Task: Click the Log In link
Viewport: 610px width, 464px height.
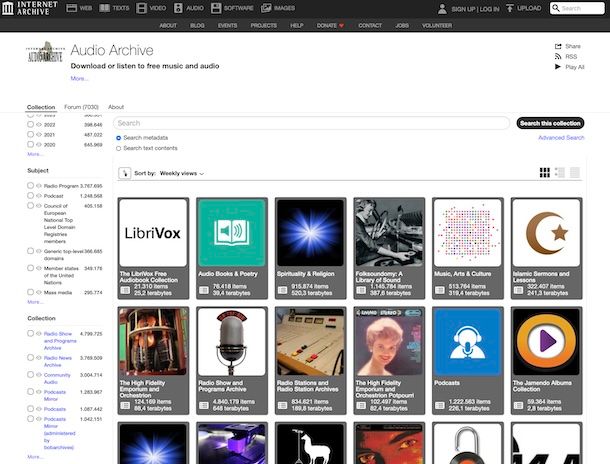Action: [489, 9]
